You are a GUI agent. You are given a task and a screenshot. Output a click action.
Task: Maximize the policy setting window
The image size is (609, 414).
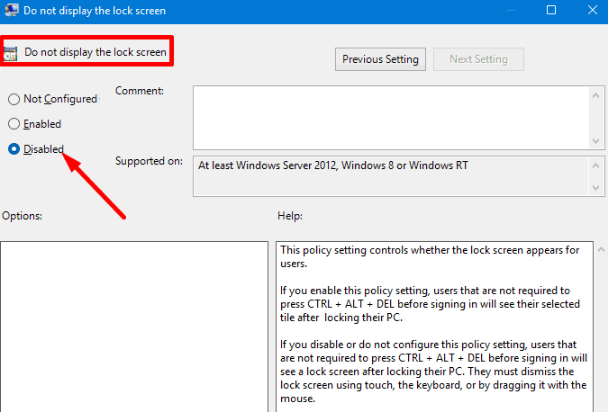click(551, 10)
